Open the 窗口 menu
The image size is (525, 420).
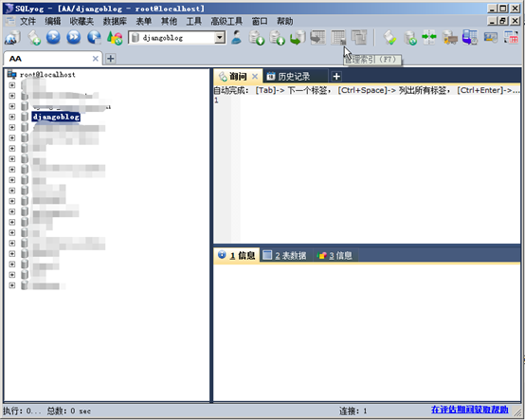(x=260, y=22)
